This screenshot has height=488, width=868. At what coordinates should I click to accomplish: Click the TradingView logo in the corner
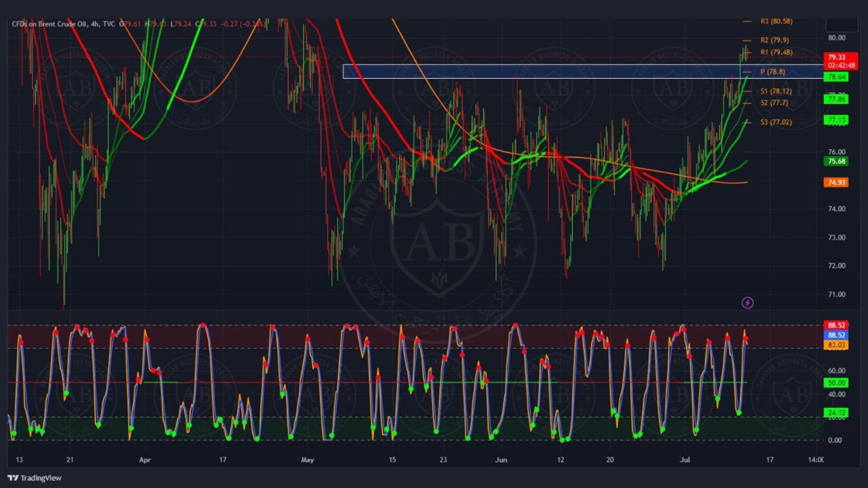coord(35,478)
